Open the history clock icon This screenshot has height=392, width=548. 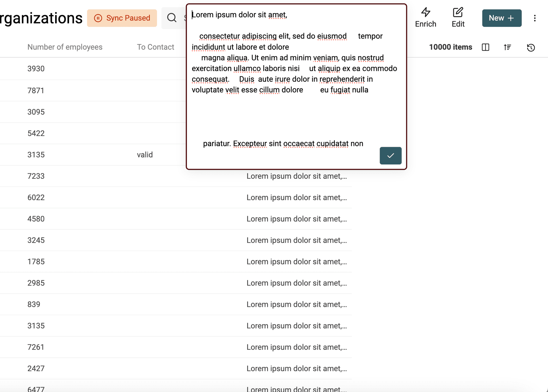point(531,47)
